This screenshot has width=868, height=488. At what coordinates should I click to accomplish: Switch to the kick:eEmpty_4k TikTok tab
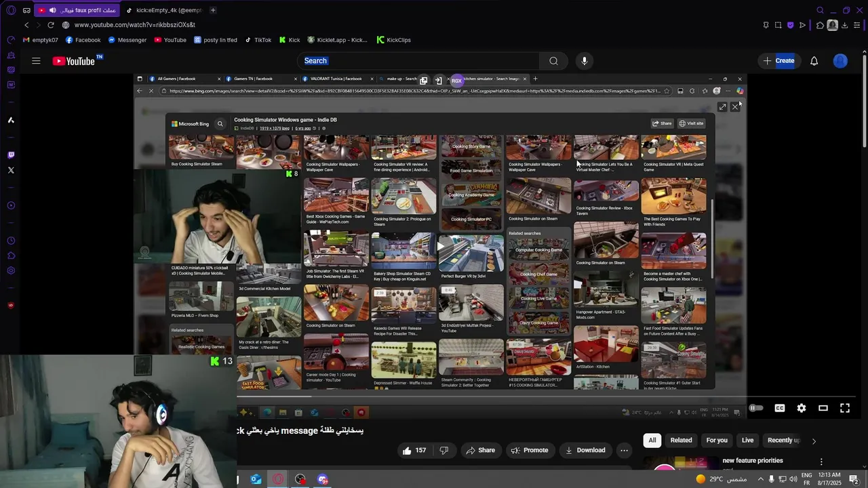[164, 10]
